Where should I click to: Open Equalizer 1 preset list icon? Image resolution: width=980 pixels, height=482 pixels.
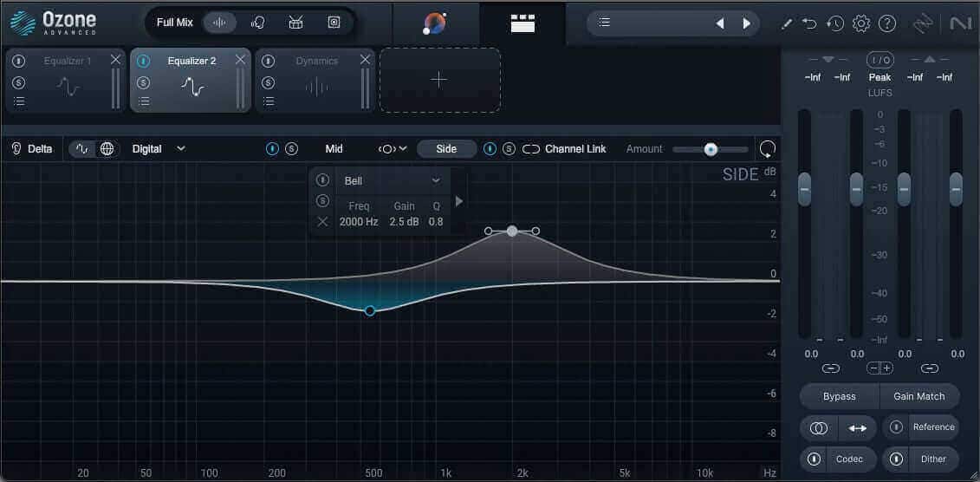pos(19,101)
